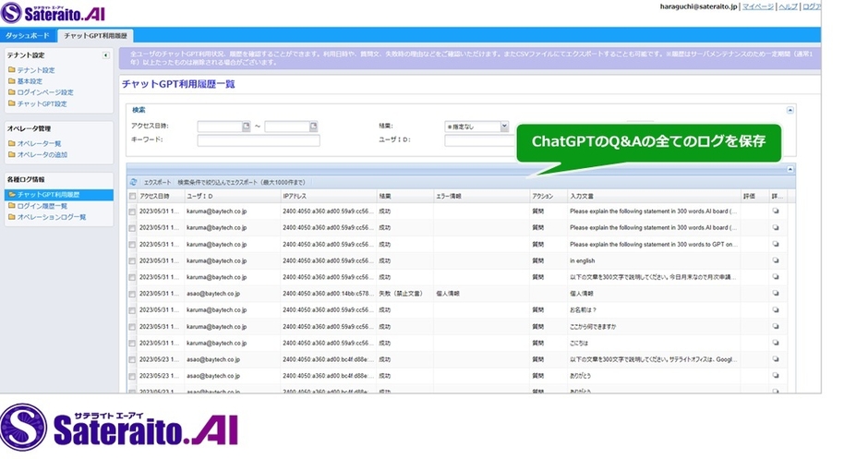Viewport: 868px width, 459px height.
Task: Collapse the 検索 search panel
Action: pyautogui.click(x=790, y=110)
